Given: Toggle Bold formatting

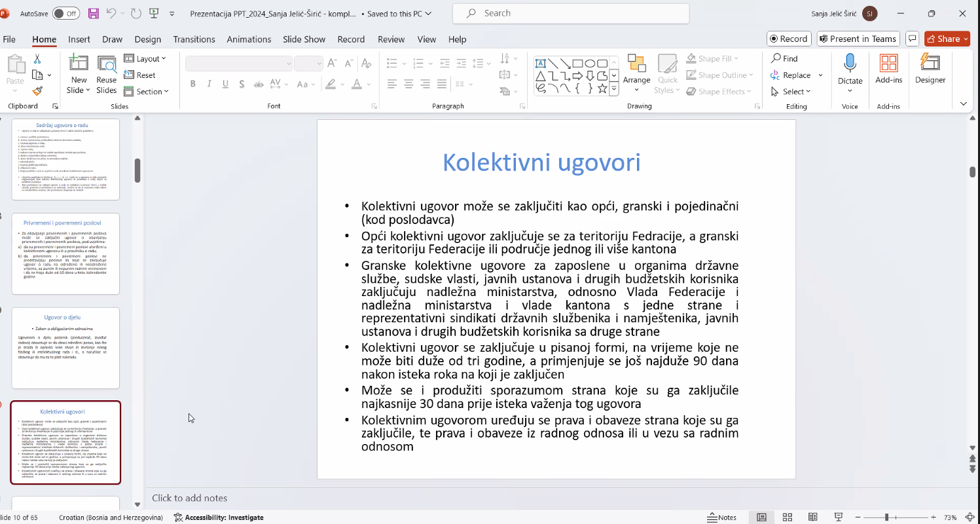Looking at the screenshot, I should 193,84.
